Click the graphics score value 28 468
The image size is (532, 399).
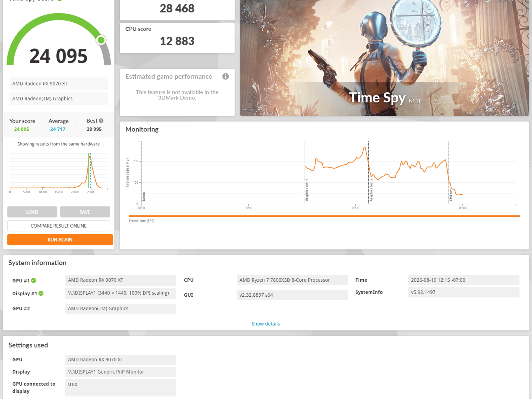[x=177, y=8]
